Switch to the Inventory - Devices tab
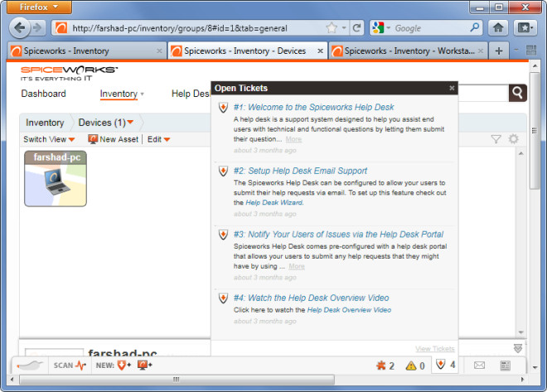Screen dimensions: 547x392 click(x=247, y=51)
